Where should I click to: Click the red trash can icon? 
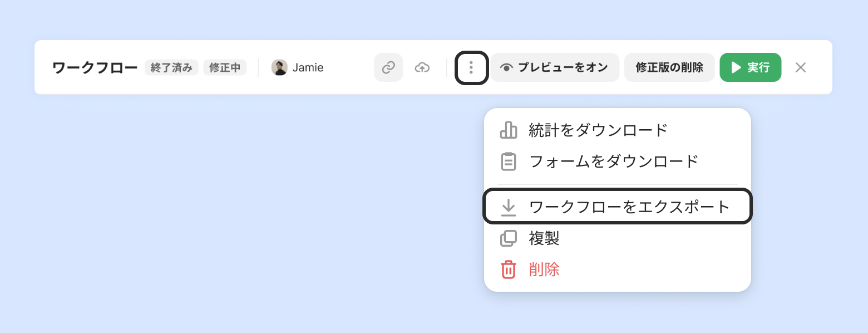click(508, 270)
